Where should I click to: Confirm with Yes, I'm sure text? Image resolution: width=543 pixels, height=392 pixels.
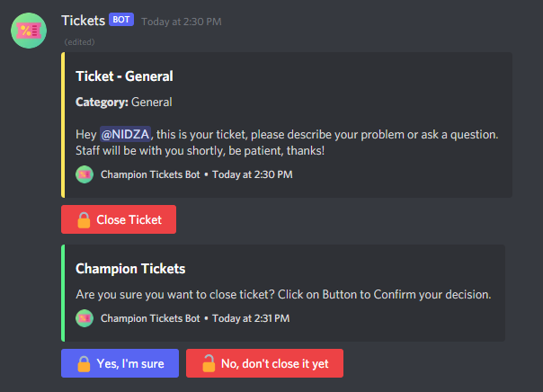click(130, 364)
